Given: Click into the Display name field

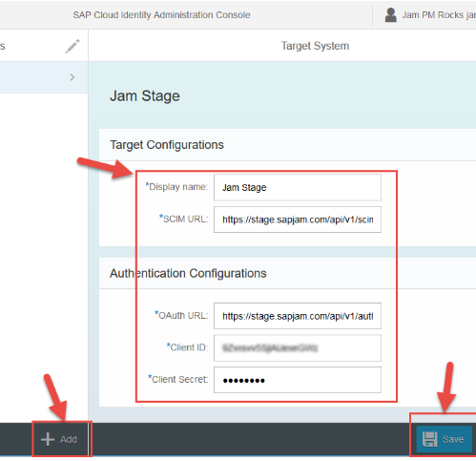Looking at the screenshot, I should pyautogui.click(x=298, y=187).
